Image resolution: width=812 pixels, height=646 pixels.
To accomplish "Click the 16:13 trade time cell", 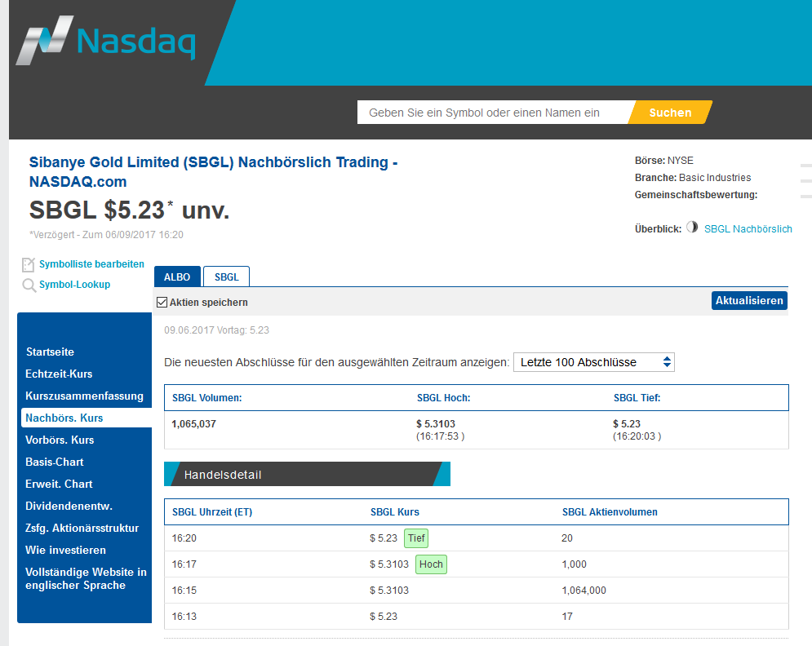I will (x=184, y=617).
